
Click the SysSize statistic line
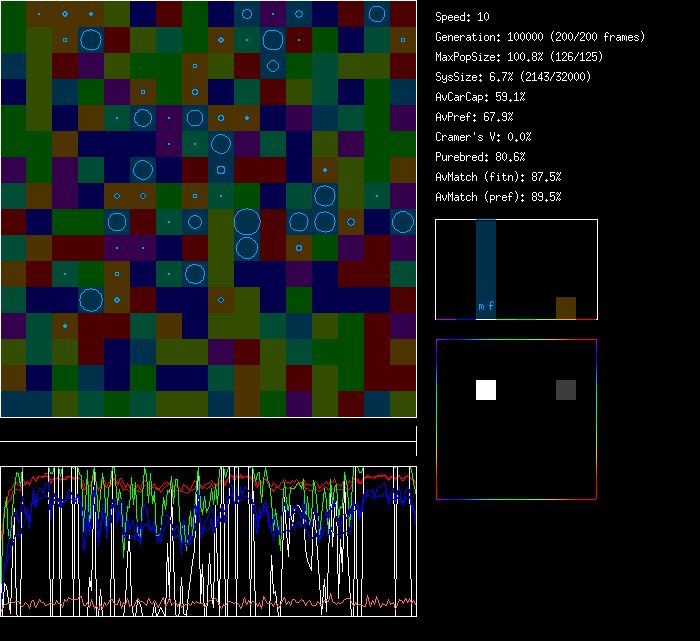(512, 77)
